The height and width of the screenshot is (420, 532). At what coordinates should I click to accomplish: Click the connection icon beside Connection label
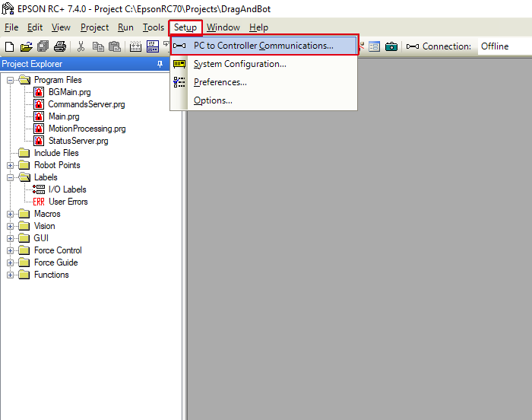(x=412, y=46)
